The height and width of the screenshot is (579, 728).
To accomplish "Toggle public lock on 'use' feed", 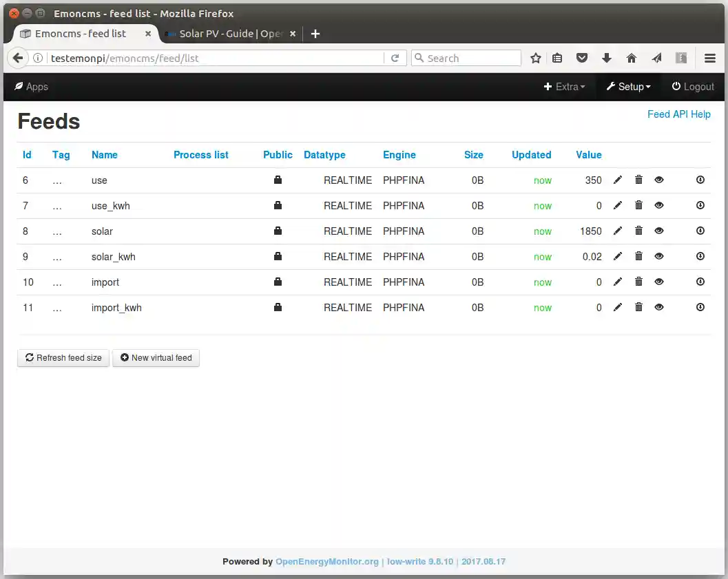I will [278, 180].
